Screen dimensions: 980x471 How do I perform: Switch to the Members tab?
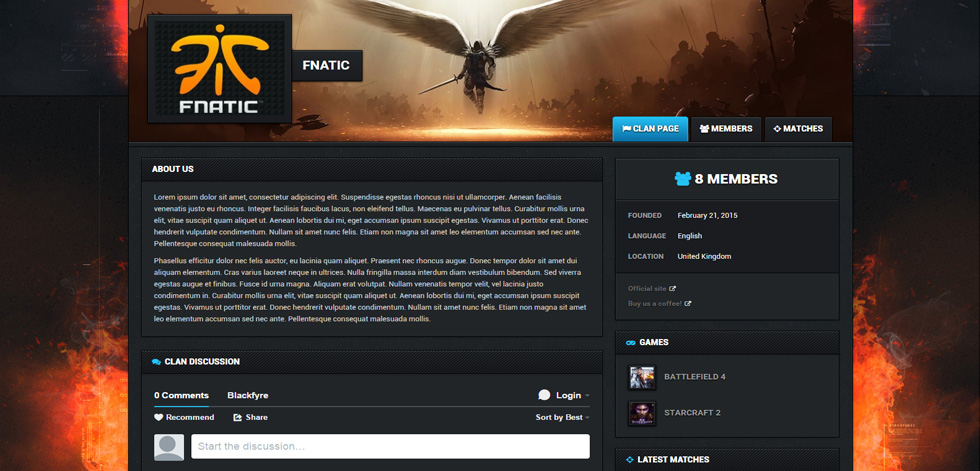[726, 129]
